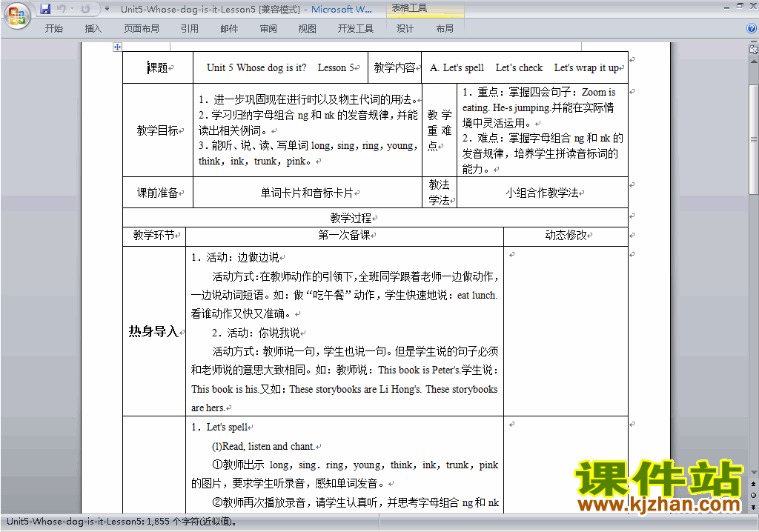759x532 pixels.
Task: Open the 引用 ribbon tab
Action: click(x=190, y=29)
